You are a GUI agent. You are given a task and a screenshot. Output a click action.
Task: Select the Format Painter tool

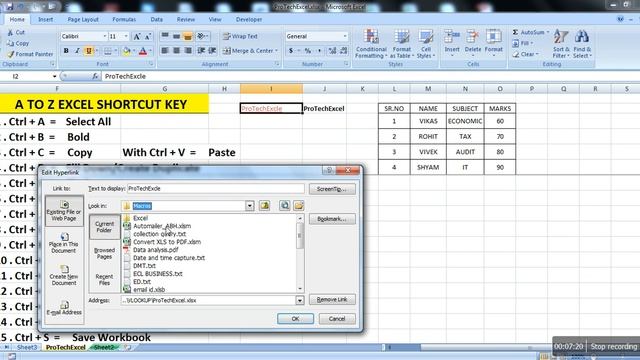tap(30, 54)
